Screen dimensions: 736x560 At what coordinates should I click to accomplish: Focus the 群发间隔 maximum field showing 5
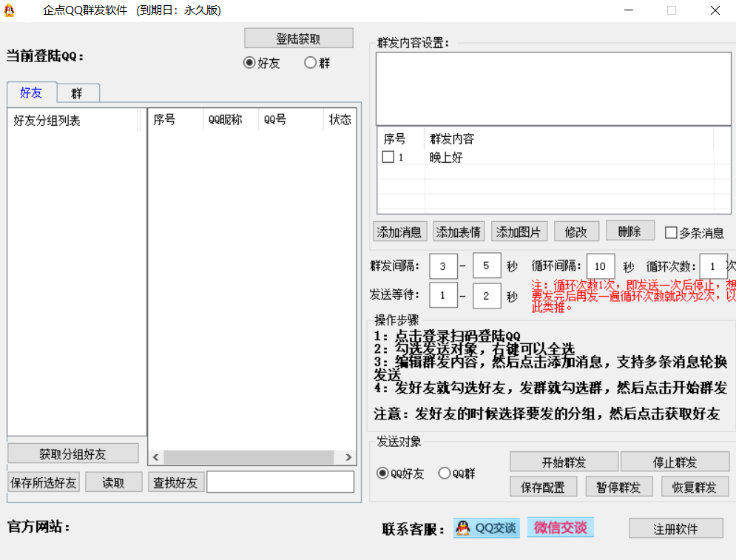pos(486,266)
